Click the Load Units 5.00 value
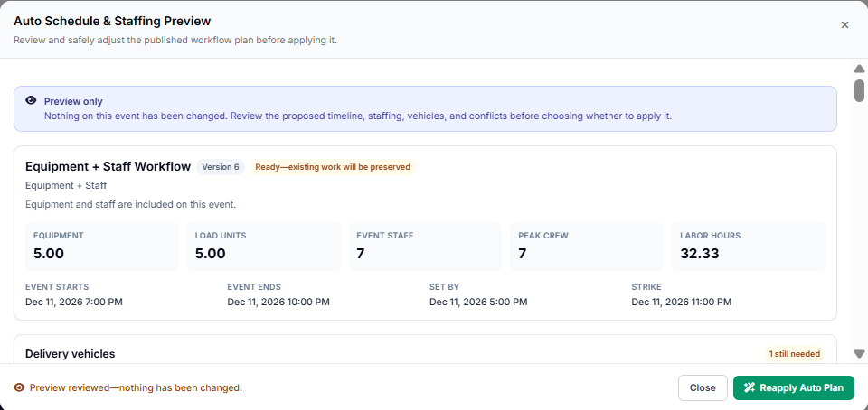 pyautogui.click(x=211, y=254)
